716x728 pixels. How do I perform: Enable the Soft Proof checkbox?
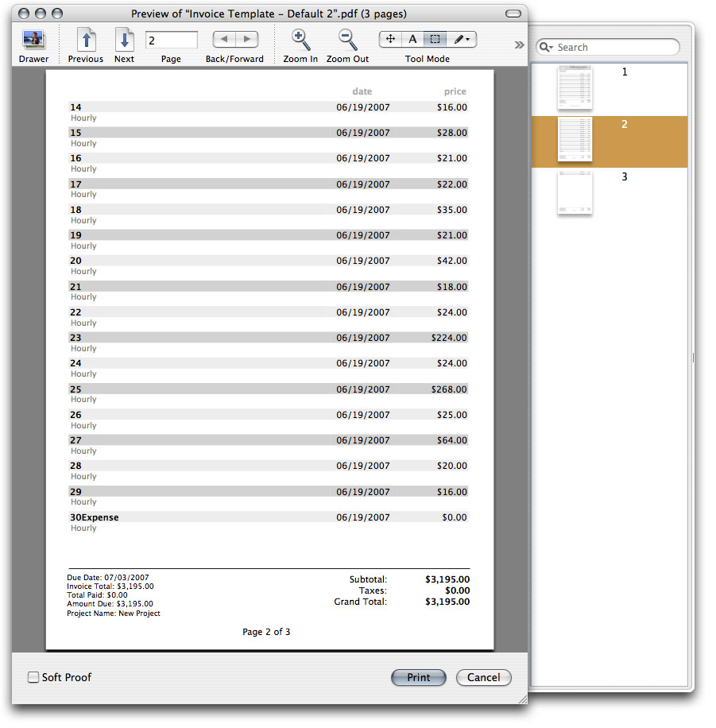pyautogui.click(x=33, y=677)
